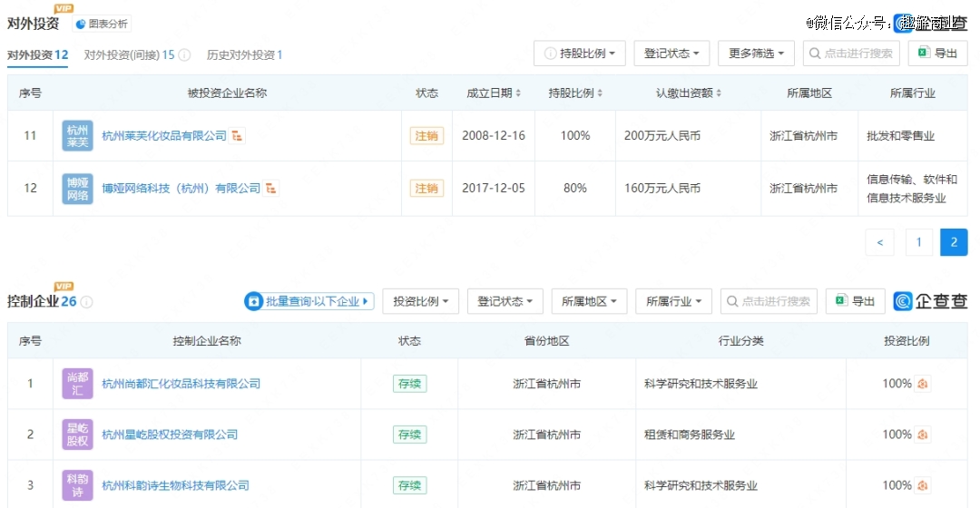This screenshot has height=508, width=980.
Task: Open 杭州星屹股权投资有限公司 link
Action: tap(170, 435)
